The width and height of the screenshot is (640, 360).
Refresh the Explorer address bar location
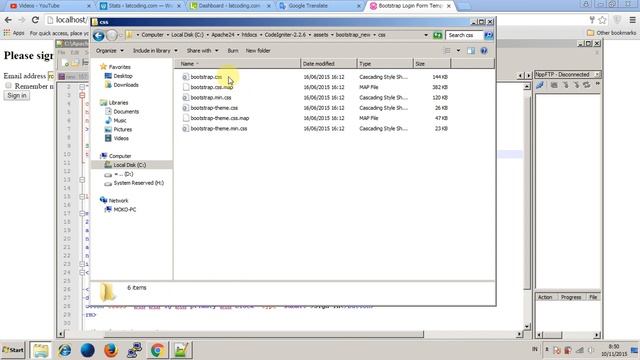pos(438,35)
